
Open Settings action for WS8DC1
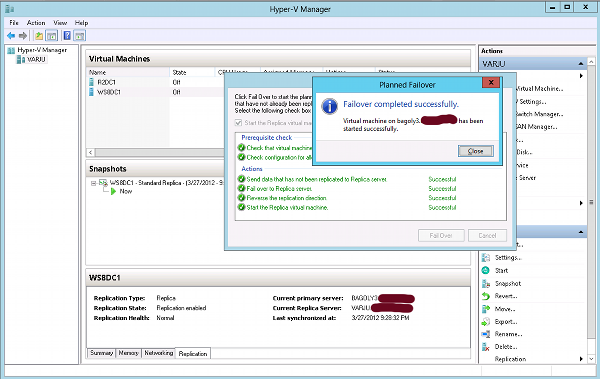pyautogui.click(x=509, y=258)
